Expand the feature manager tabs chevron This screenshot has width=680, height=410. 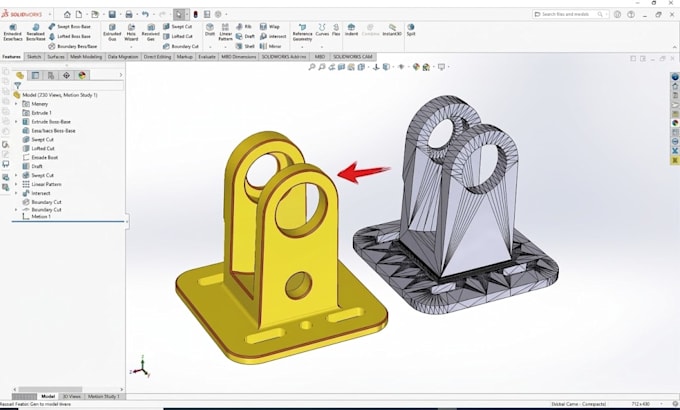click(x=121, y=75)
